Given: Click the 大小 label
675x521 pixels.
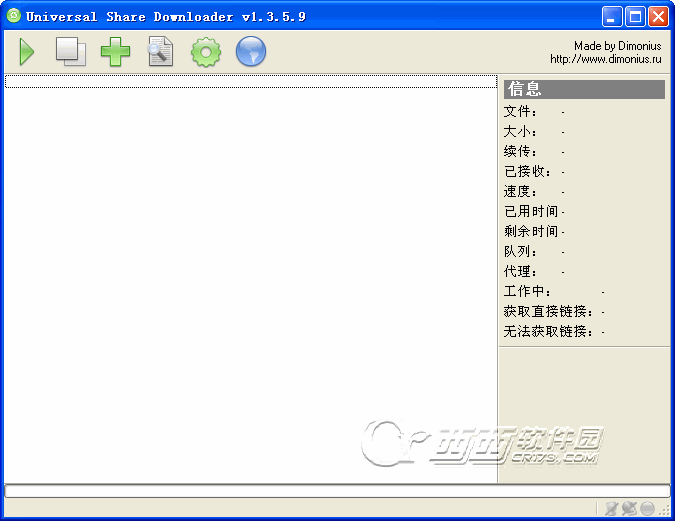Looking at the screenshot, I should [520, 131].
